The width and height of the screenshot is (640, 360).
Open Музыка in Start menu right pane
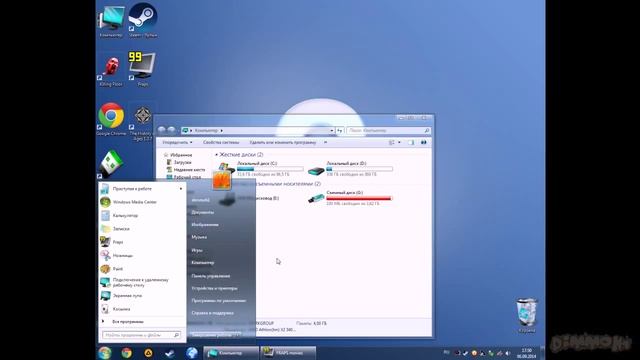click(199, 237)
